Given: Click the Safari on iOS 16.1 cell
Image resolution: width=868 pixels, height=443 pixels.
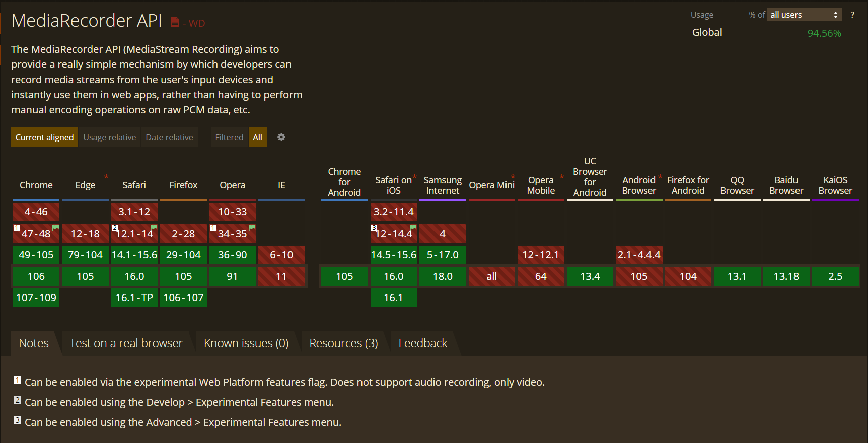Looking at the screenshot, I should (x=394, y=298).
